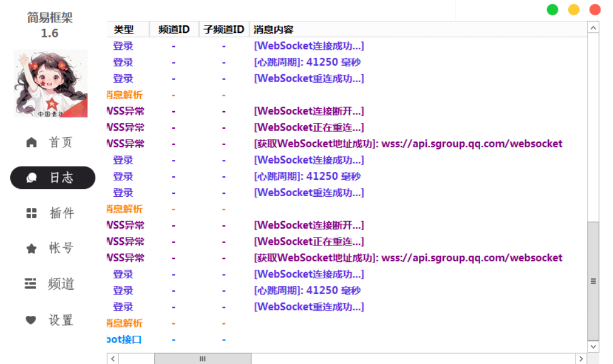Click the yellow window control dot
Screen dimensions: 613x364
pyautogui.click(x=574, y=10)
